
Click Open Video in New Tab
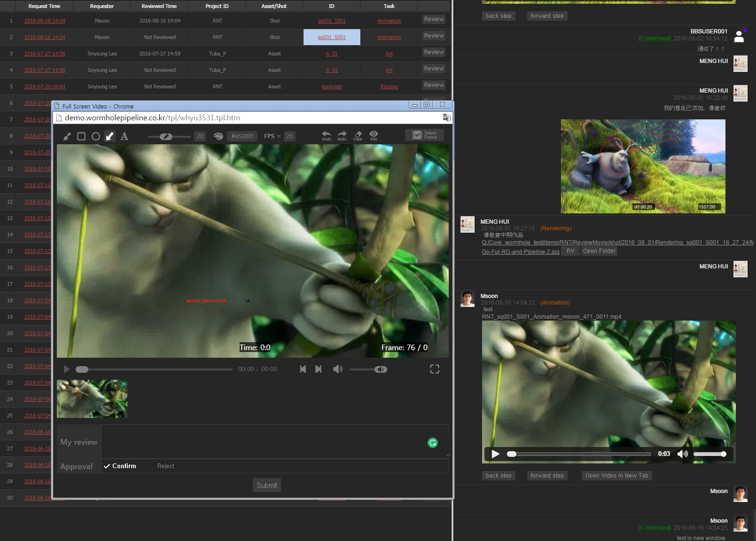(616, 476)
